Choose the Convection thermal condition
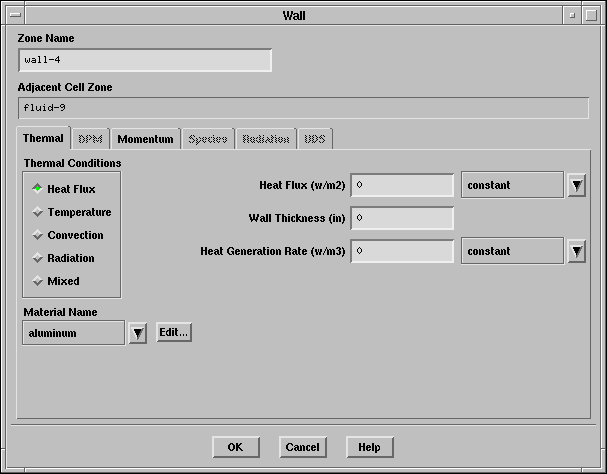 (38, 235)
